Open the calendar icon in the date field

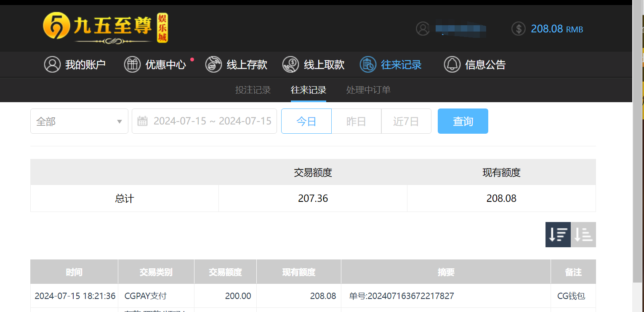coord(142,121)
